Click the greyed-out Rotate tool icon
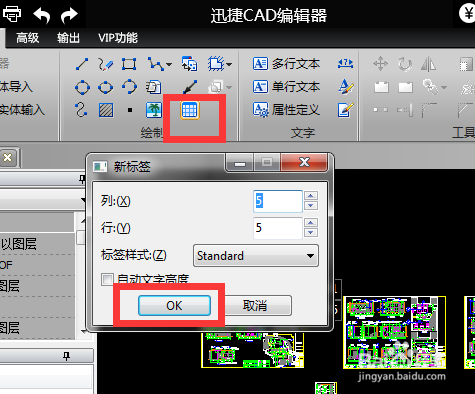Screen dimensions: 475x394 (405, 64)
